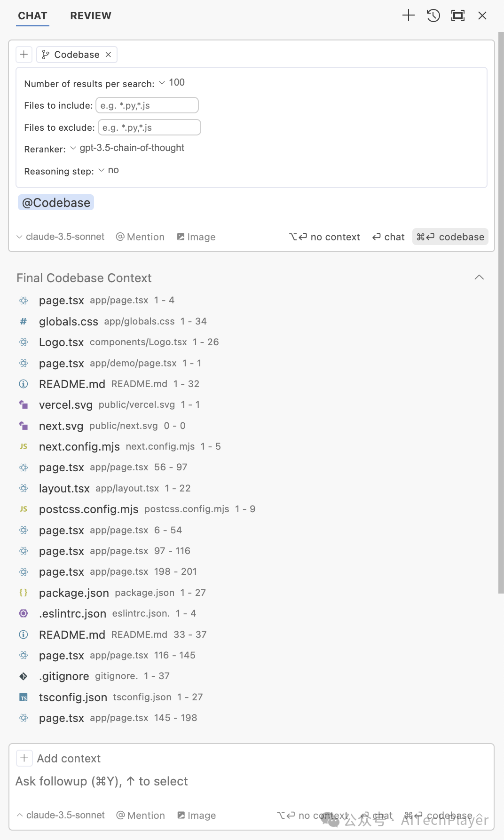Screen dimensions: 504x840
Task: Toggle fullscreen panel icon
Action: [457, 16]
